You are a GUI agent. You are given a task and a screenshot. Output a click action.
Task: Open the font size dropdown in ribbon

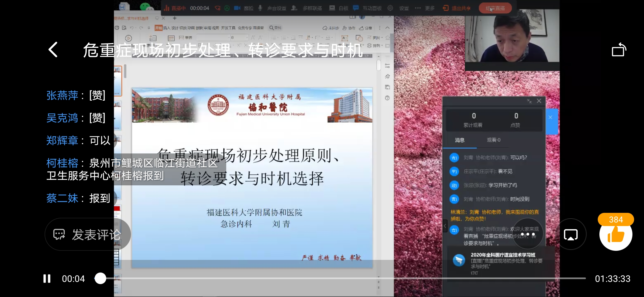(247, 37)
